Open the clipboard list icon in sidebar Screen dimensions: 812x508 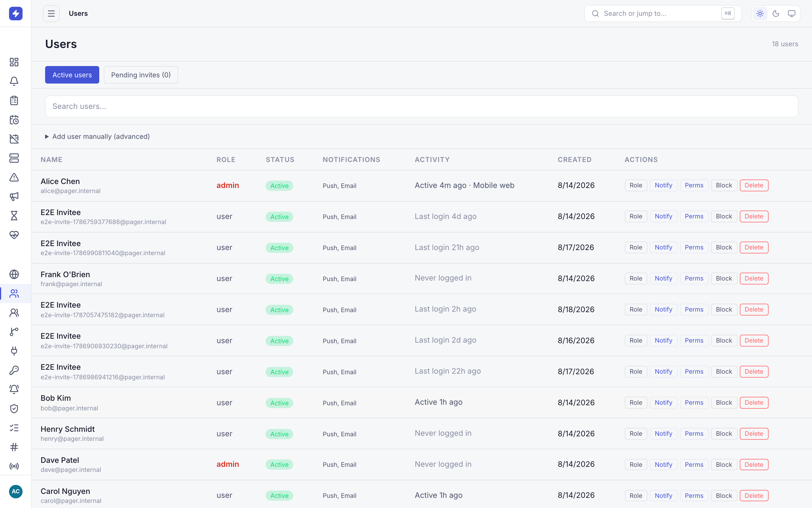pos(14,100)
